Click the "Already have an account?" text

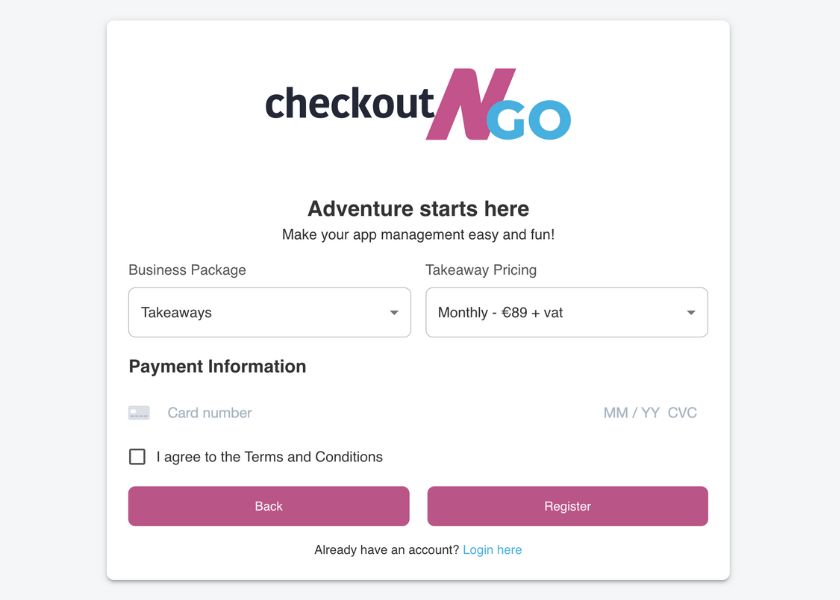point(386,550)
